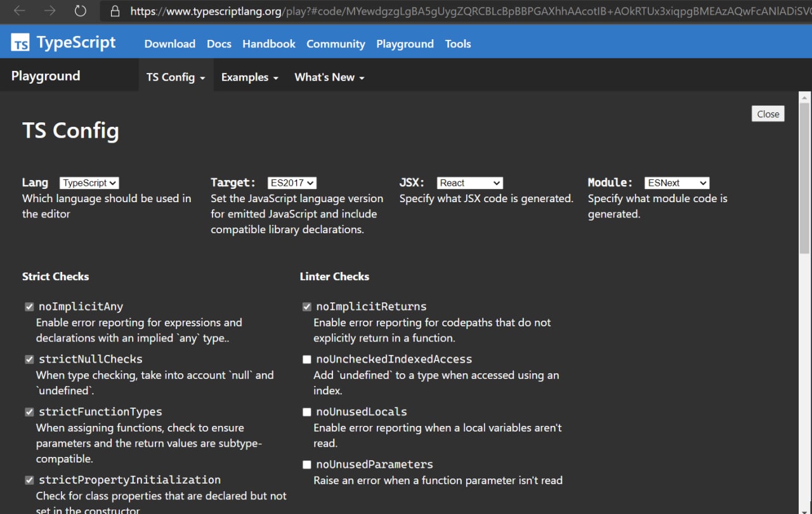Enable the noUnusedParameters checkbox
The height and width of the screenshot is (514, 812).
tap(307, 465)
